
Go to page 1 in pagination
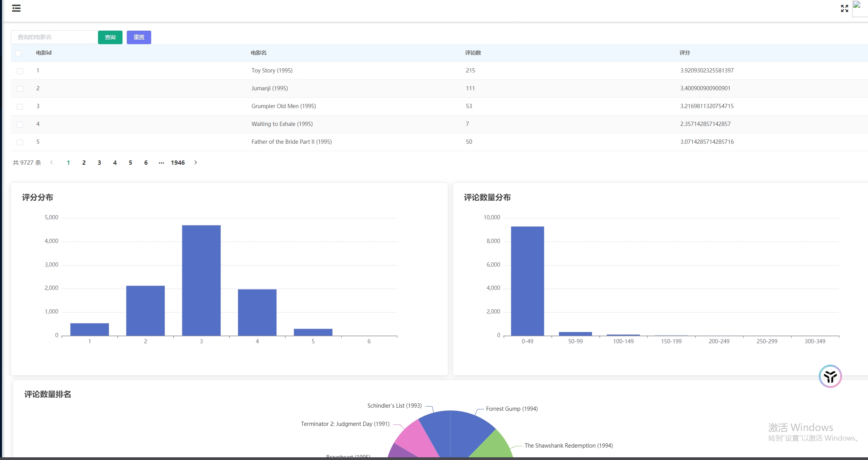[68, 162]
